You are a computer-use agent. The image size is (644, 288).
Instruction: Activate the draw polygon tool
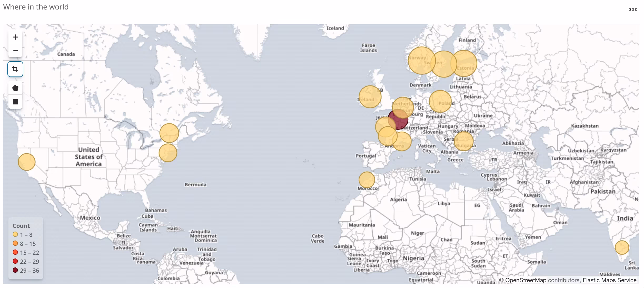[x=15, y=88]
